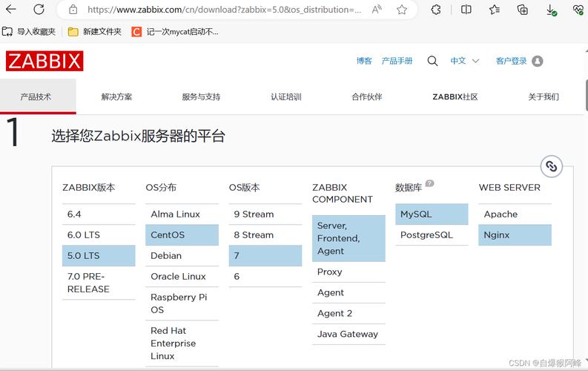Choose Raspberry Pi OS distribution

click(x=182, y=303)
